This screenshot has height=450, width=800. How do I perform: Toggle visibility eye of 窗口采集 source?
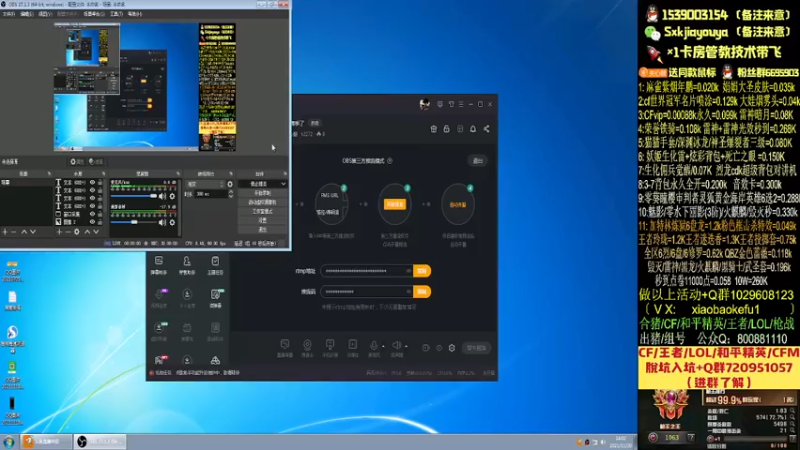coord(92,214)
